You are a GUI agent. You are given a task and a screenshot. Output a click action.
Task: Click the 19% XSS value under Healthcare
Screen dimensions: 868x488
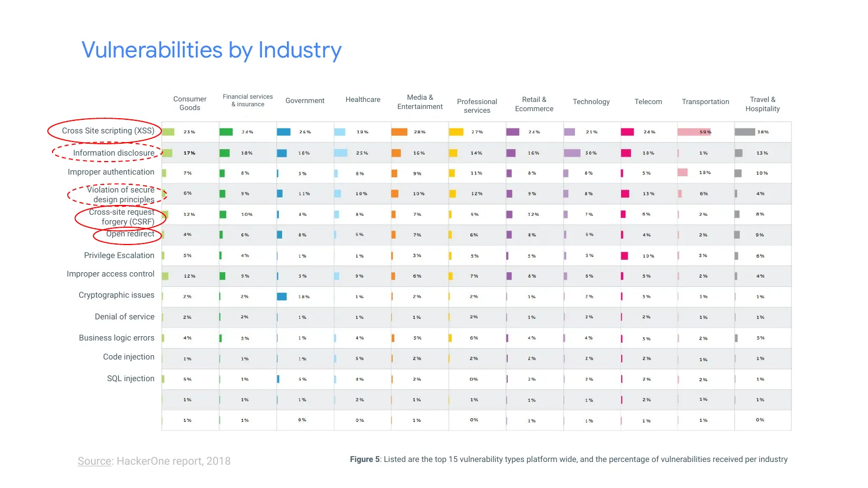point(362,132)
